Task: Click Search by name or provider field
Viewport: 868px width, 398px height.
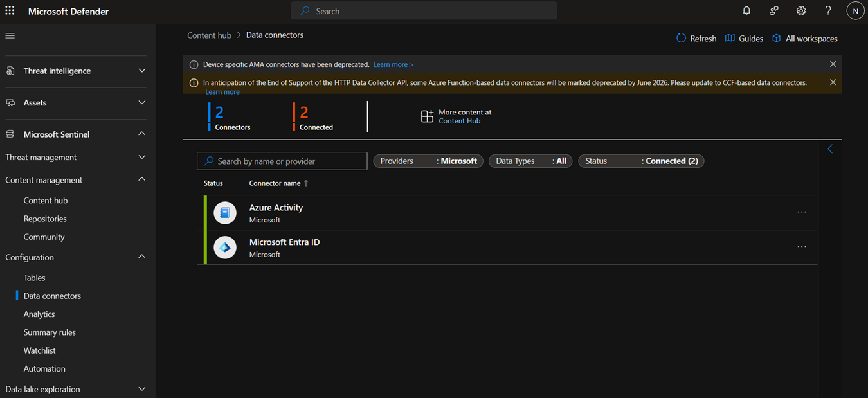Action: point(282,161)
